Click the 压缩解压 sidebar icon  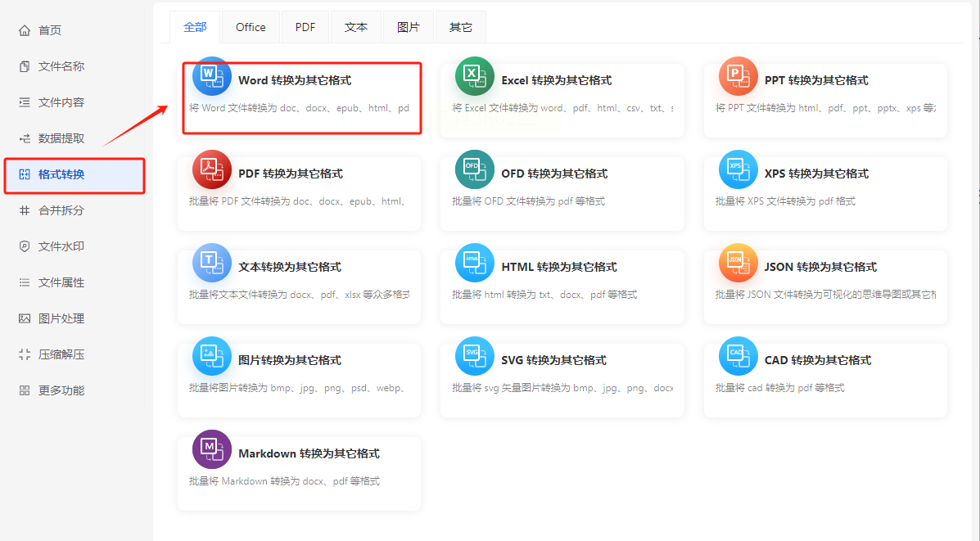click(x=25, y=354)
